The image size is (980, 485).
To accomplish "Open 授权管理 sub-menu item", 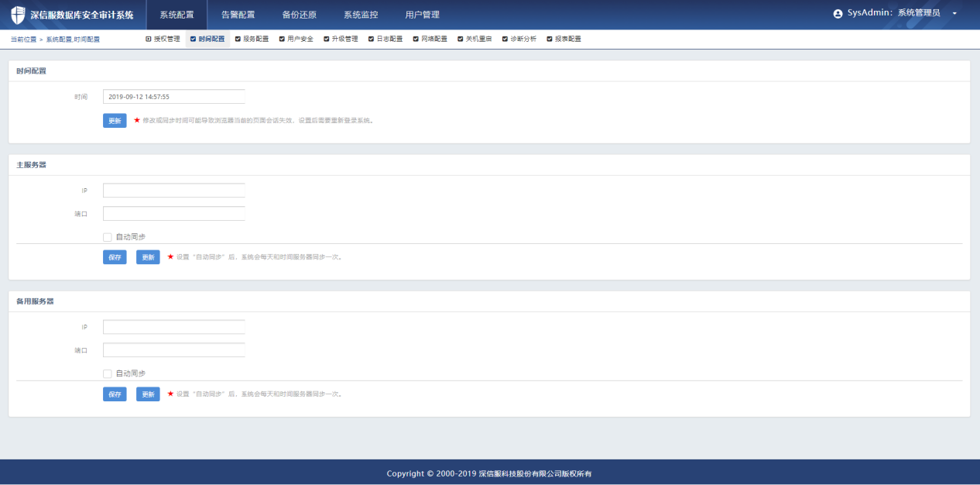I will click(x=163, y=39).
